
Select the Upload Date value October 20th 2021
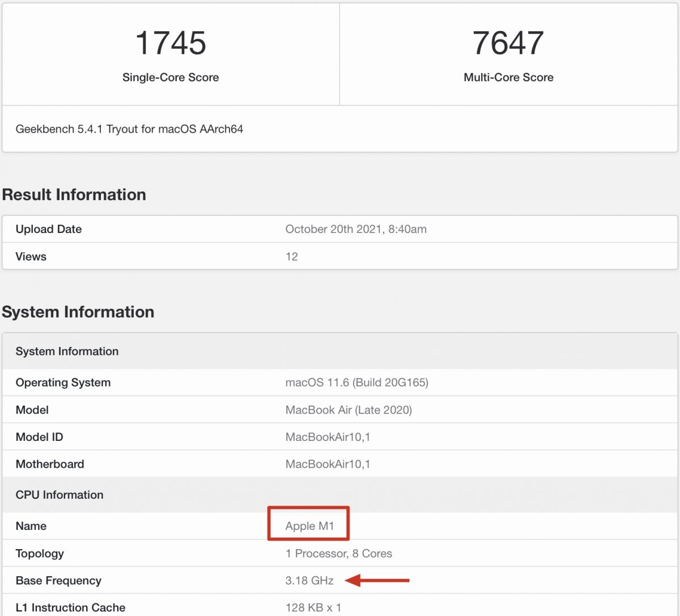pyautogui.click(x=356, y=230)
